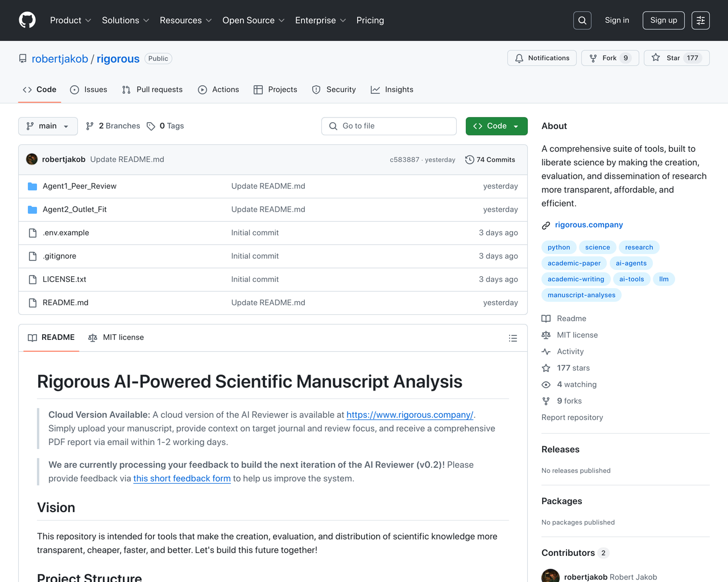Image resolution: width=728 pixels, height=582 pixels.
Task: Click the Notifications bell icon
Action: [x=519, y=58]
